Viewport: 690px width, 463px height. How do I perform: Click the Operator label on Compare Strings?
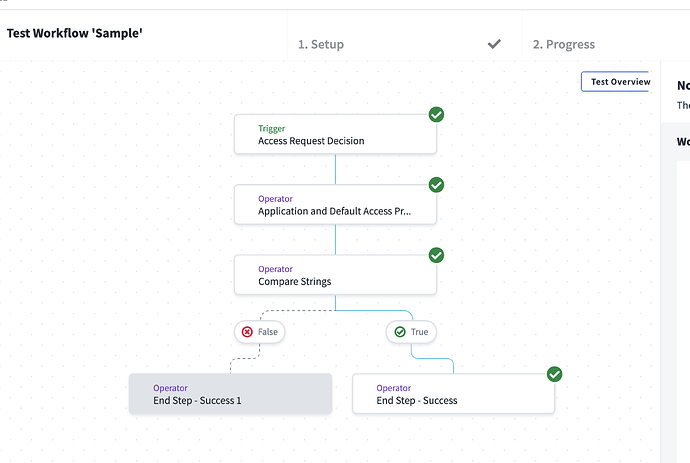(x=275, y=268)
